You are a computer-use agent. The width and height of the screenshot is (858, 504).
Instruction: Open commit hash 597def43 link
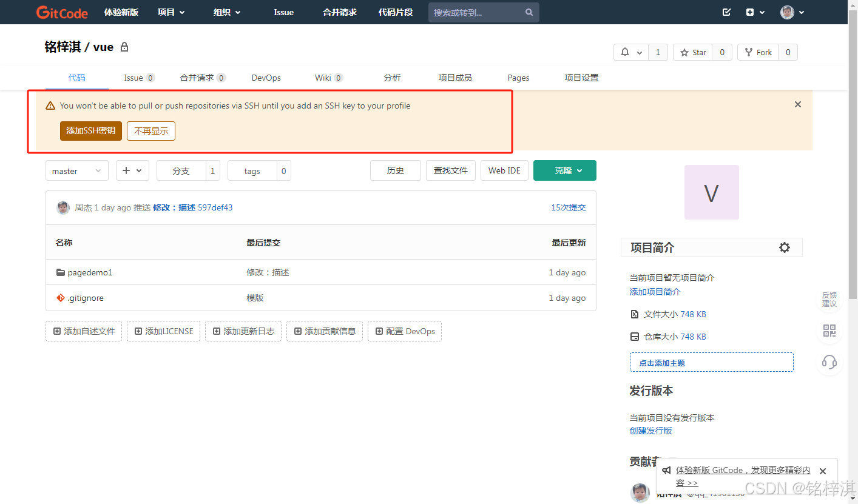(215, 207)
